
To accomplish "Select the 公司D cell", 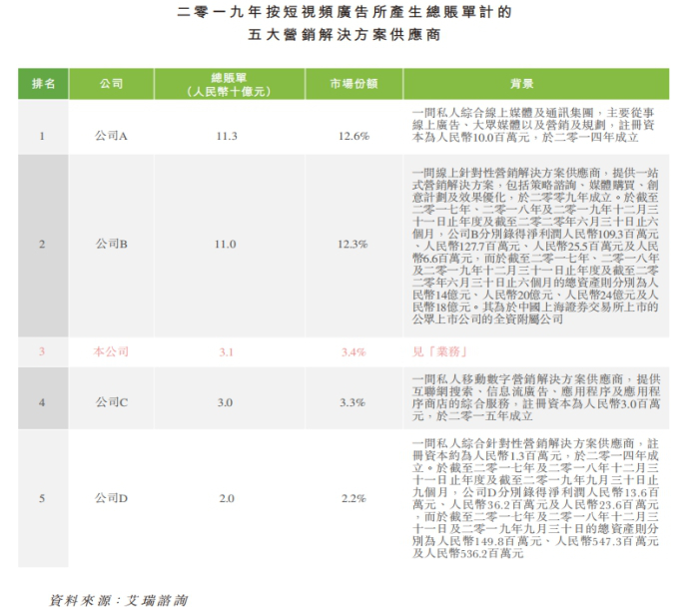I will click(112, 498).
